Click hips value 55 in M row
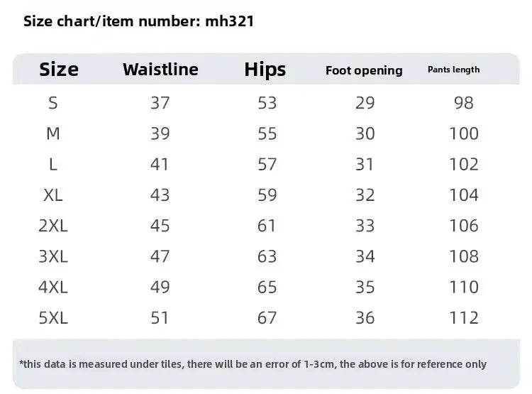Viewport: 532px width, 394px height. 267,133
